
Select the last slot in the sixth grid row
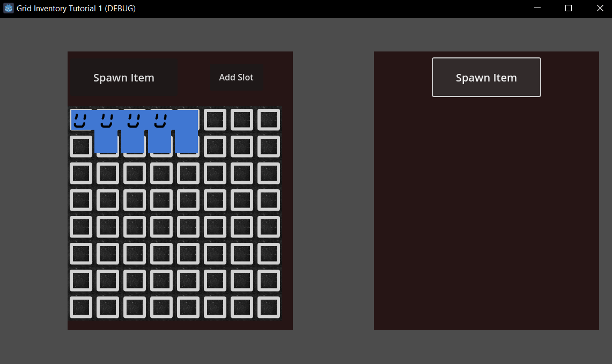[x=269, y=254]
